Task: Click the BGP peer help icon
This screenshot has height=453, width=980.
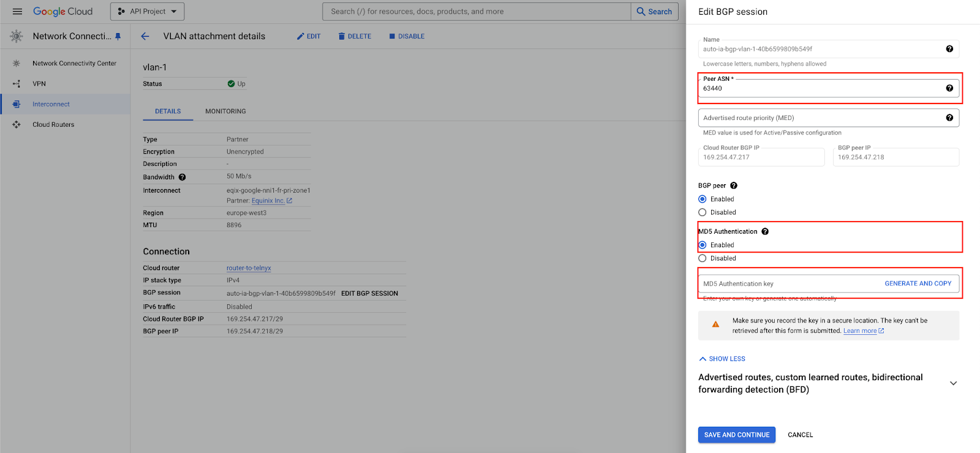Action: (x=734, y=185)
